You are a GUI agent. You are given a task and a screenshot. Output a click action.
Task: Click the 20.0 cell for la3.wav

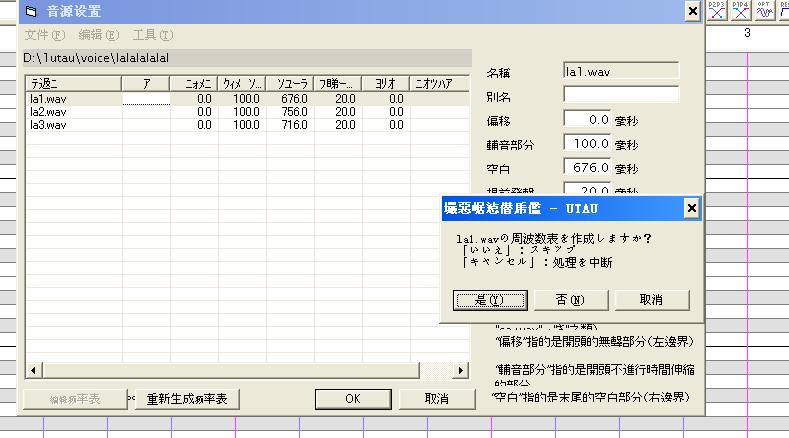[x=338, y=125]
